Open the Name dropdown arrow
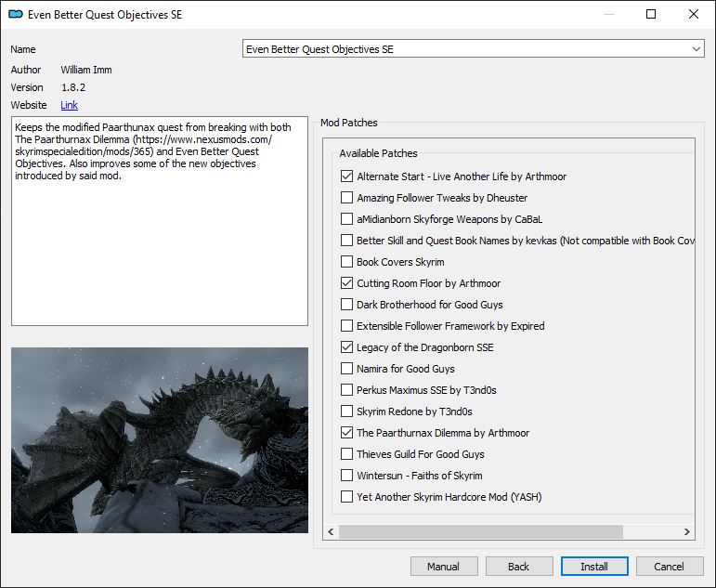Screen dimensions: 716x588 pyautogui.click(x=696, y=49)
